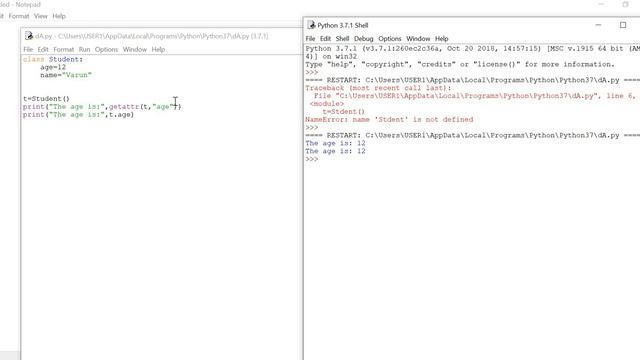640x360 pixels.
Task: Click the first 'The age is: 12' output
Action: point(336,143)
